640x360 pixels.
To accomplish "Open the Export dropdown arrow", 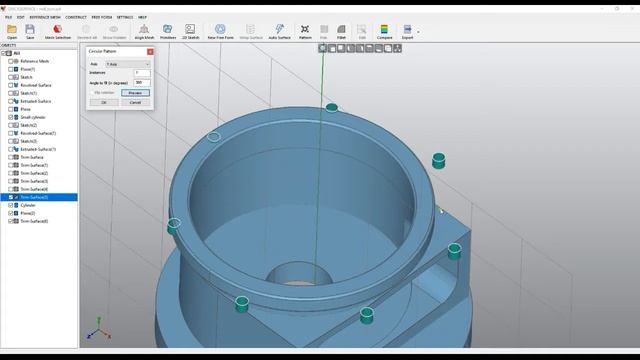I will point(418,32).
